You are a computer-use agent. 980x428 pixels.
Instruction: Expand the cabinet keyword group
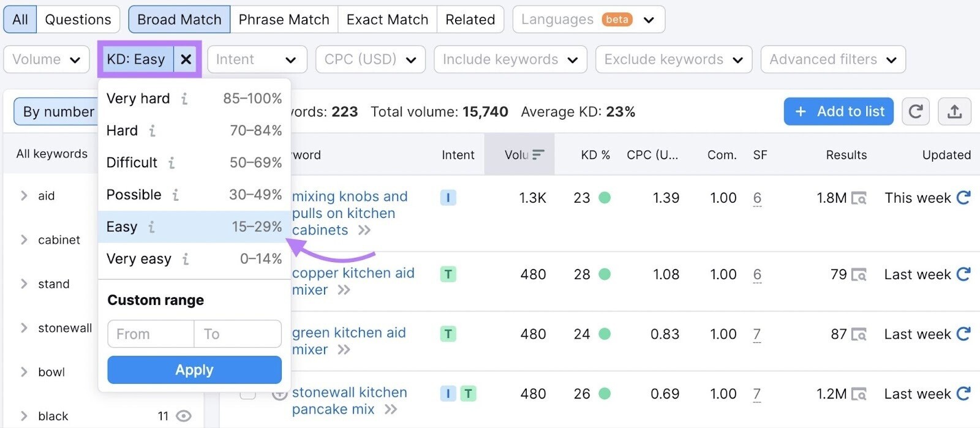coord(24,239)
